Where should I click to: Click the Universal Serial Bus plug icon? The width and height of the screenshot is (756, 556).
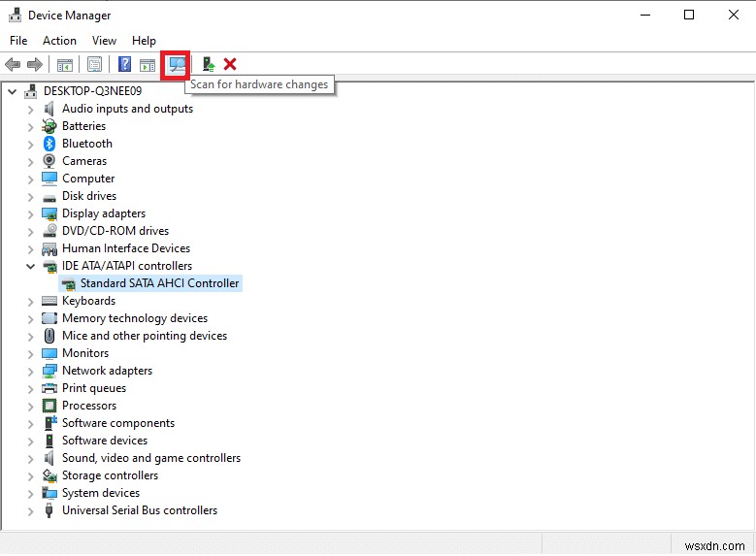coord(49,510)
